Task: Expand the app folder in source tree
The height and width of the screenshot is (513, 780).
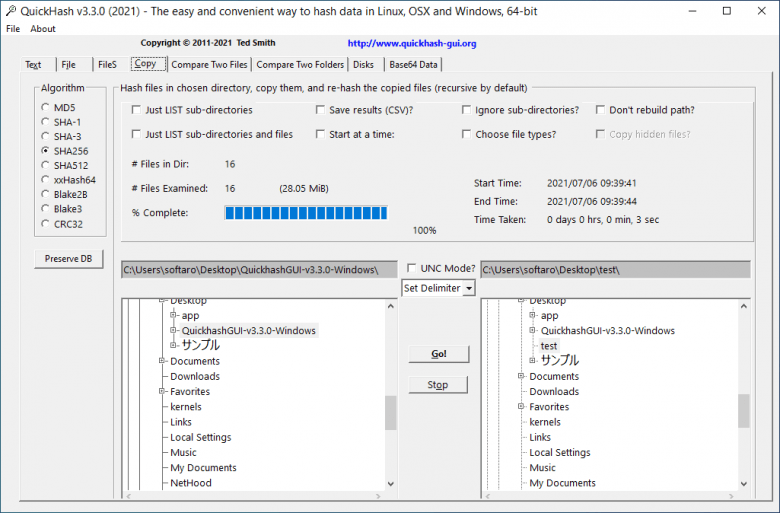Action: coord(173,315)
